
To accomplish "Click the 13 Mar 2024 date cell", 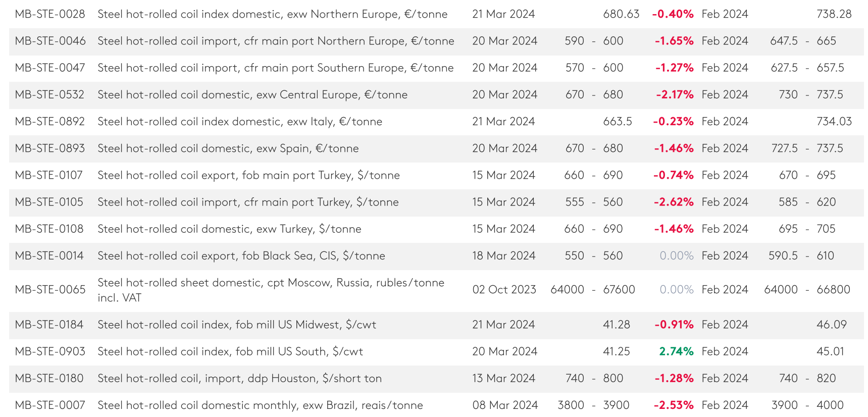I will pos(503,379).
